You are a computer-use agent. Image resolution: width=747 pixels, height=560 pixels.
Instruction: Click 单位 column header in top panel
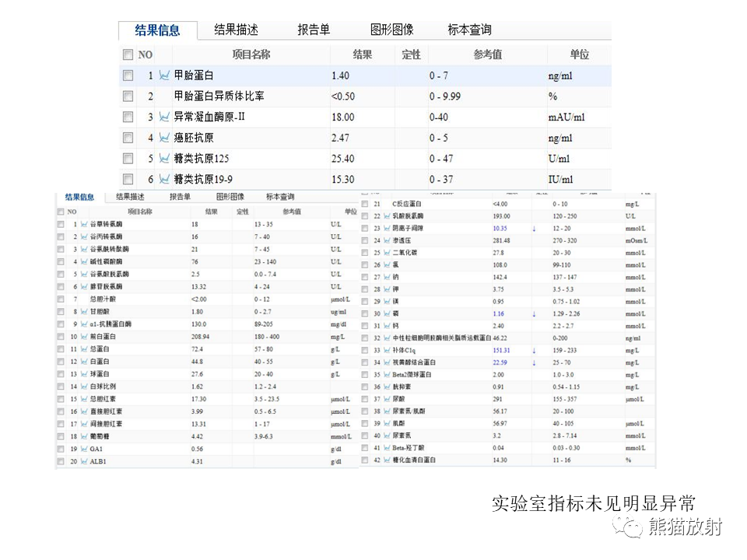(579, 54)
